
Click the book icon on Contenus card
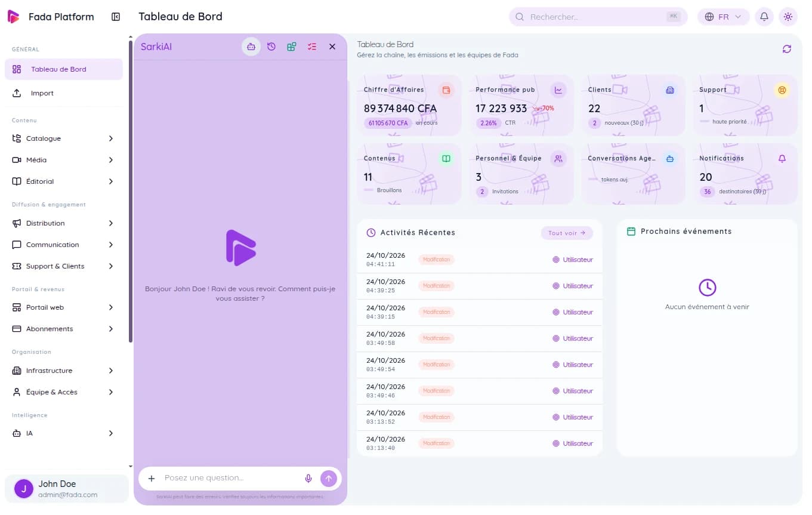(x=446, y=159)
